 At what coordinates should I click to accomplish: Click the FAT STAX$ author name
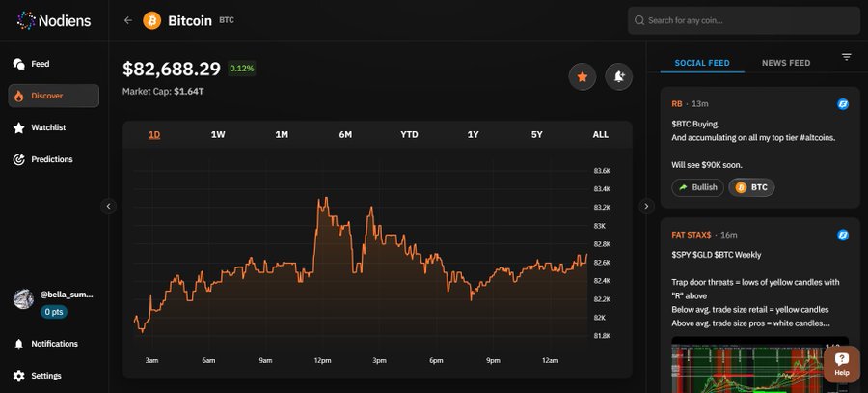pyautogui.click(x=692, y=235)
